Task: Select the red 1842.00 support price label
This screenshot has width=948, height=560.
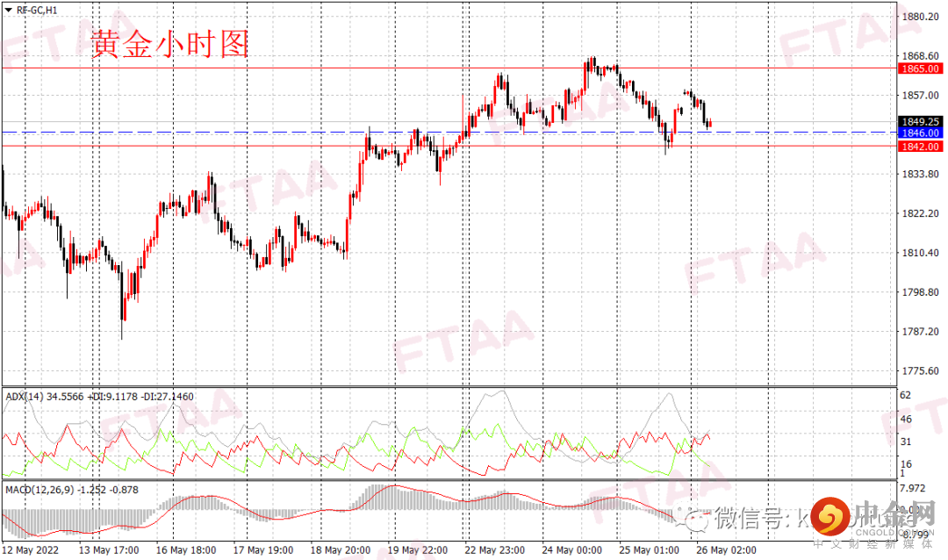Action: point(920,147)
